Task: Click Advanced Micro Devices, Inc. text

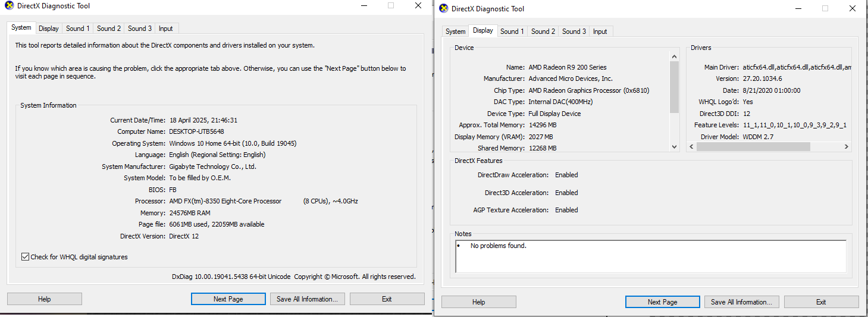Action: click(571, 79)
